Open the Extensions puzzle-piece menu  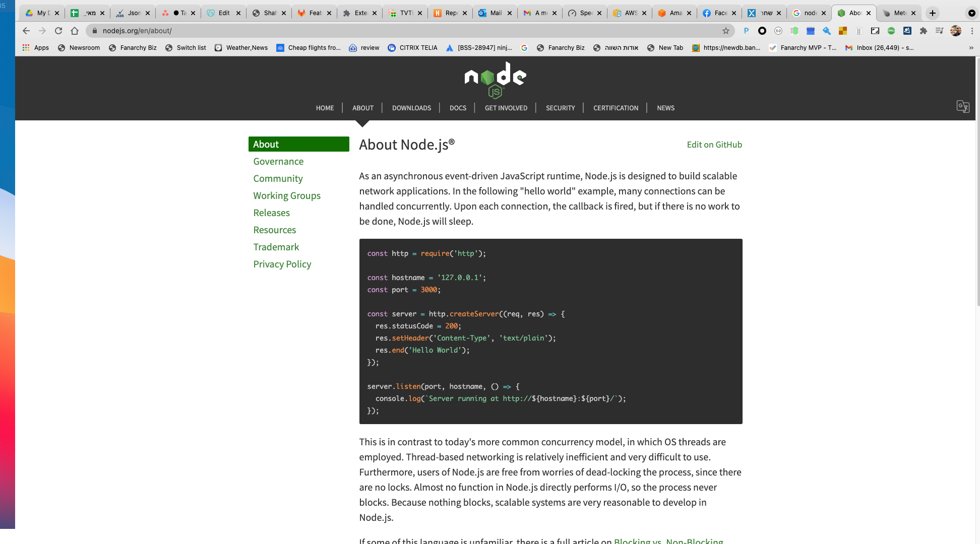(924, 31)
